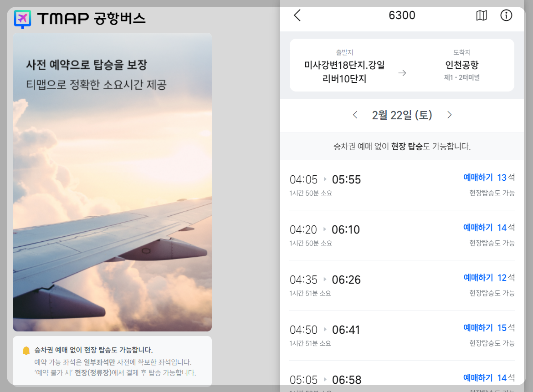Click the 도착지 label
The width and height of the screenshot is (533, 392).
click(461, 52)
